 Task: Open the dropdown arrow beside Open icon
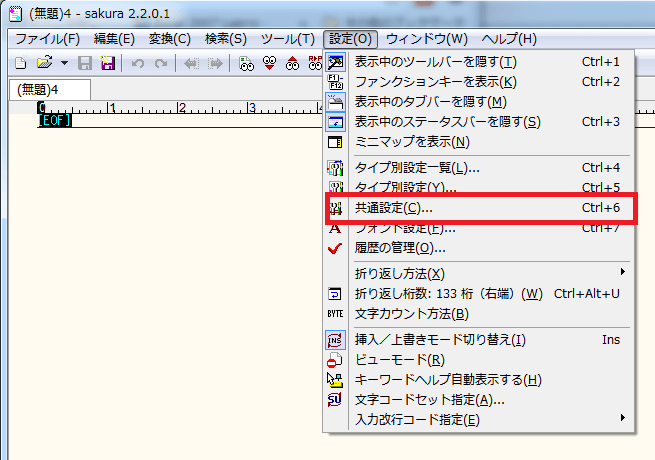click(x=63, y=63)
